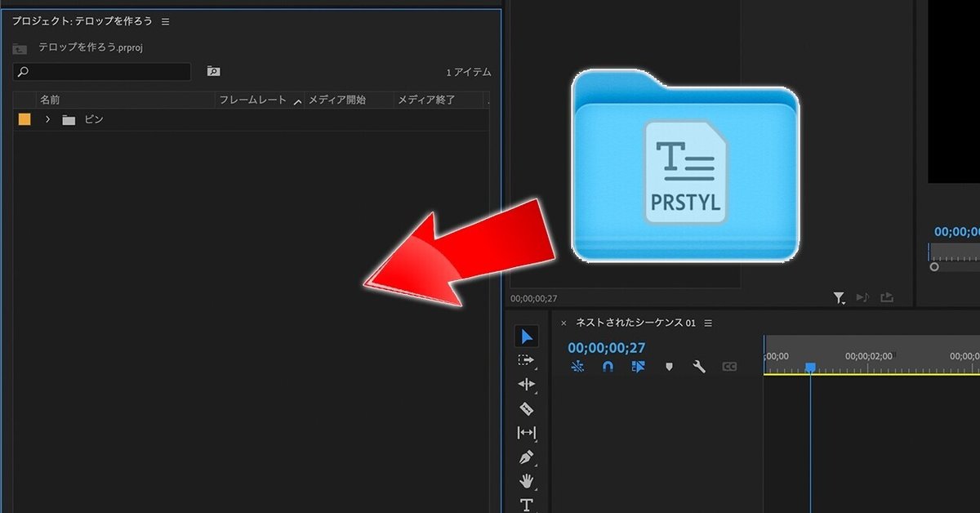
Task: Click the blue timeline timecode 00;00;00;27
Action: [x=607, y=348]
